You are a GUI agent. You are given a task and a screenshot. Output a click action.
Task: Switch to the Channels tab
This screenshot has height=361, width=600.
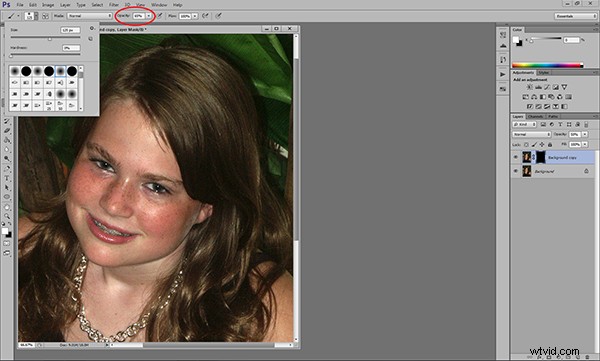536,117
